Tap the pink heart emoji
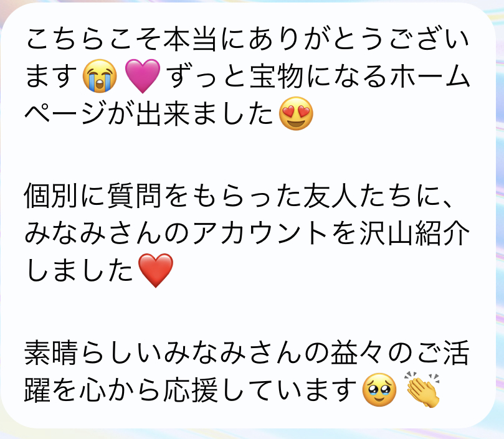Image resolution: width=504 pixels, height=439 pixels. point(143,76)
